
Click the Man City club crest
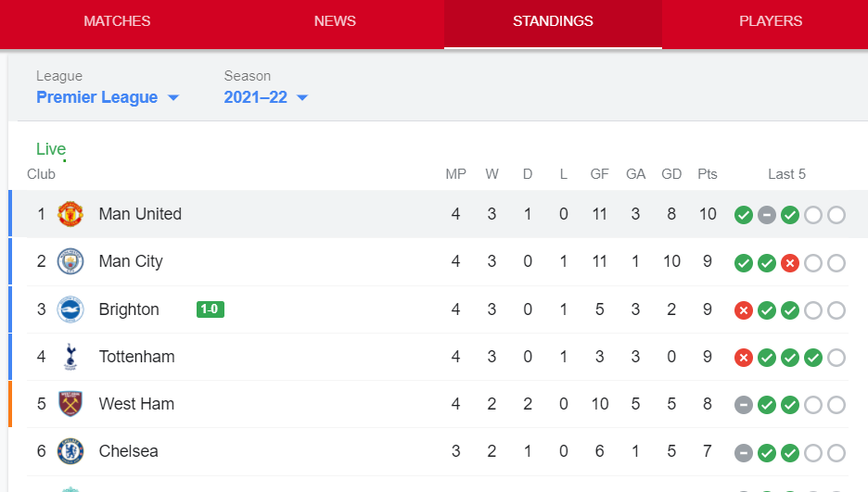[70, 261]
